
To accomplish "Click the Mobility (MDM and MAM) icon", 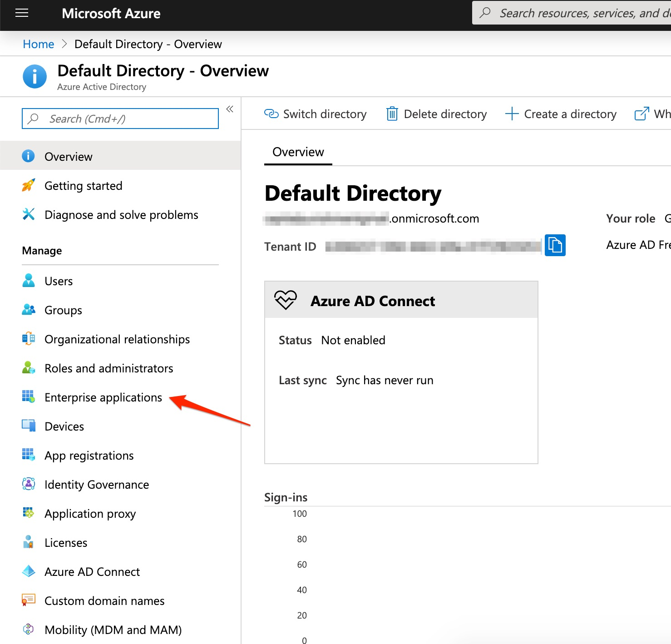I will coord(28,629).
